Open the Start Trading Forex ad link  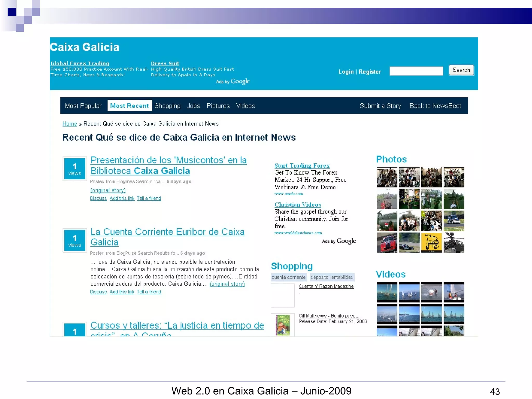tap(302, 165)
